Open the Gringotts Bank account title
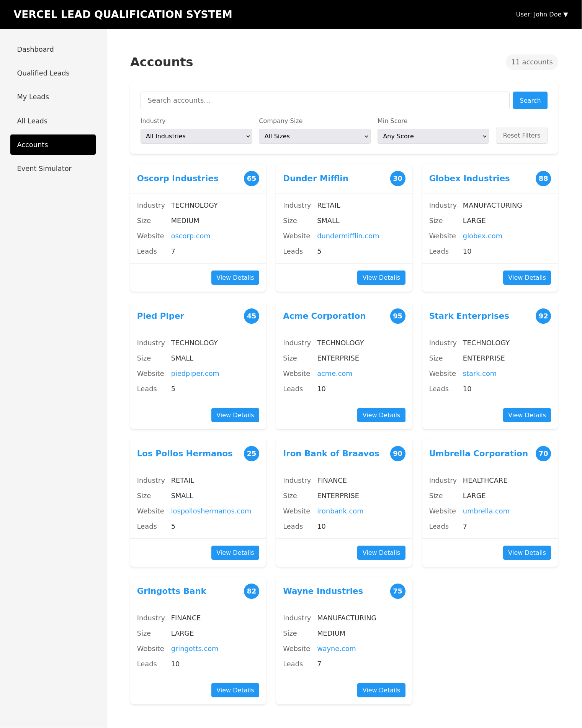The height and width of the screenshot is (728, 582). click(x=172, y=591)
